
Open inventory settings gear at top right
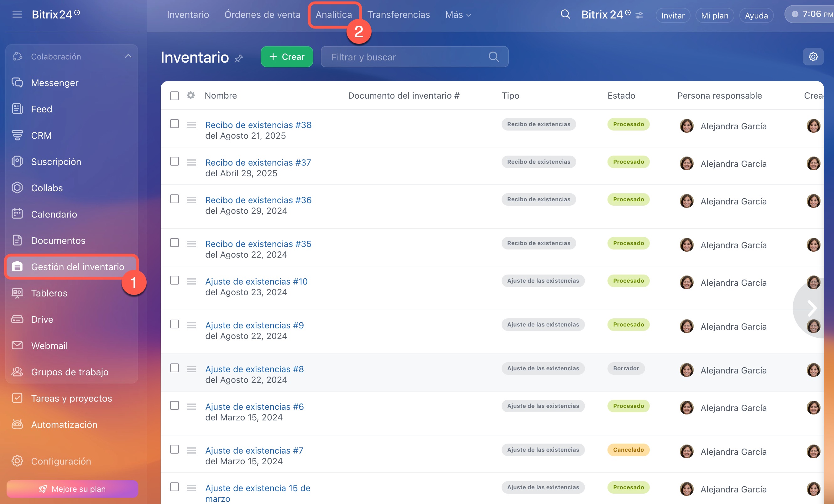point(813,56)
